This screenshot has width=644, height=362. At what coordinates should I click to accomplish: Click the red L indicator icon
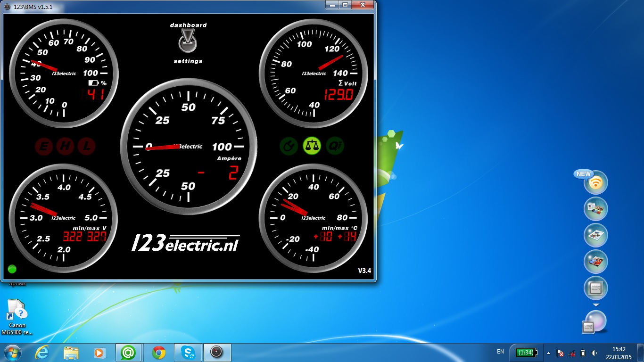pyautogui.click(x=86, y=147)
